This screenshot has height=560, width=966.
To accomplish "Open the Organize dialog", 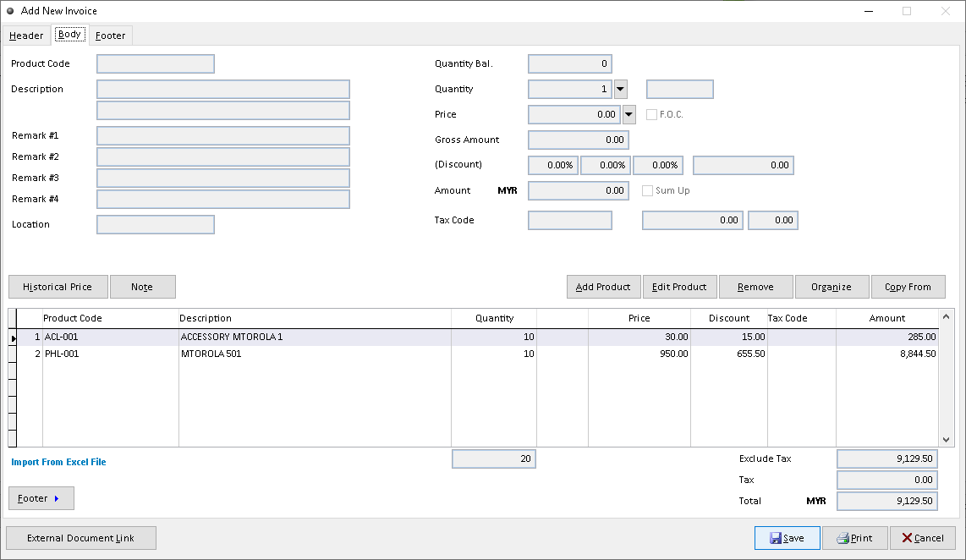I will coord(832,286).
